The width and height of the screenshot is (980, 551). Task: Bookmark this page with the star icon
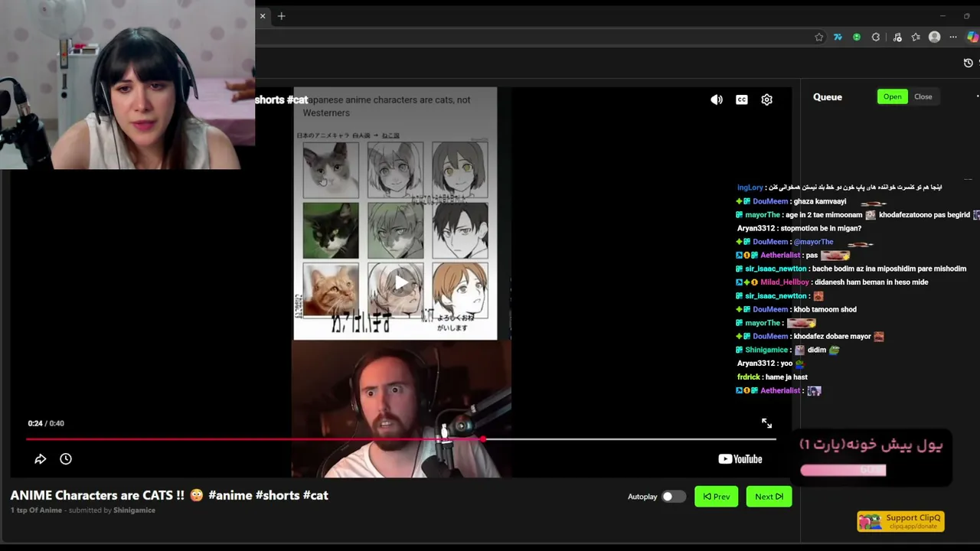[x=819, y=37]
